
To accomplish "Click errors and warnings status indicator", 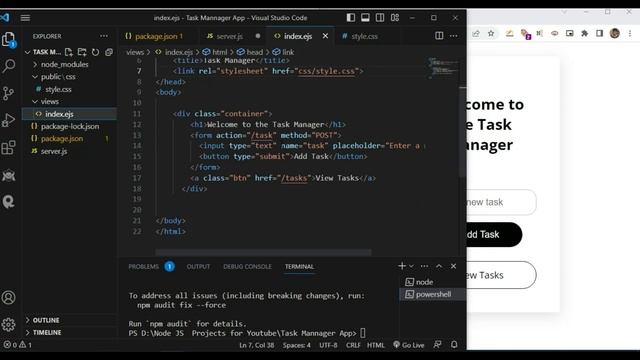I will point(18,345).
